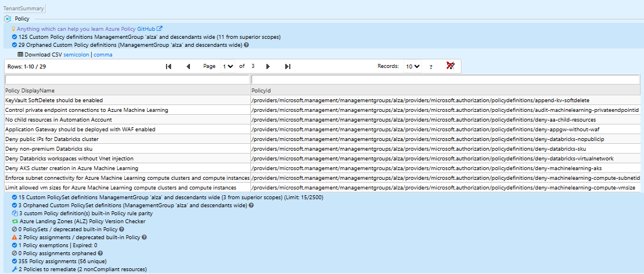Jump to the last table page
Viewport: 644px width, 274px height.
click(287, 67)
